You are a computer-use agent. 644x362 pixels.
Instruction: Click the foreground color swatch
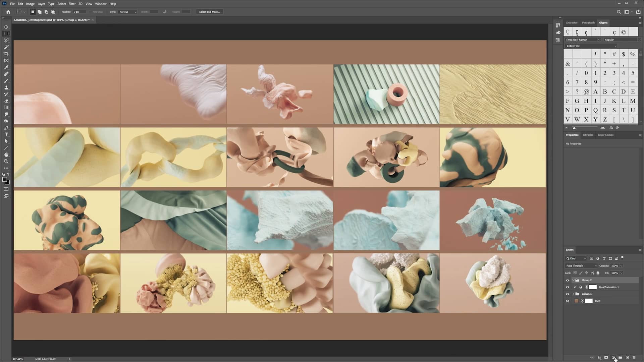[4, 179]
